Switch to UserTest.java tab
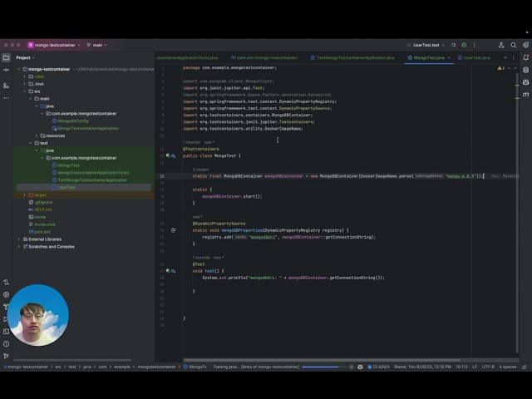The height and width of the screenshot is (399, 532). point(474,57)
